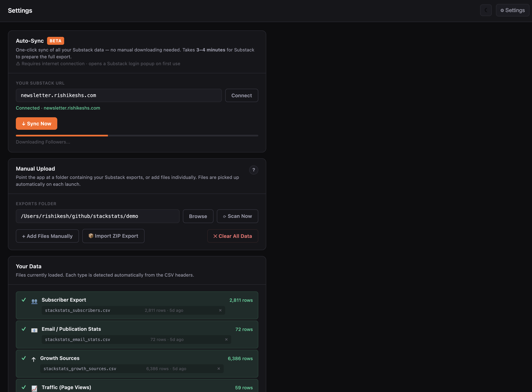Remove stackstats_subscribers.csv from loaded files
The image size is (532, 392).
point(220,310)
